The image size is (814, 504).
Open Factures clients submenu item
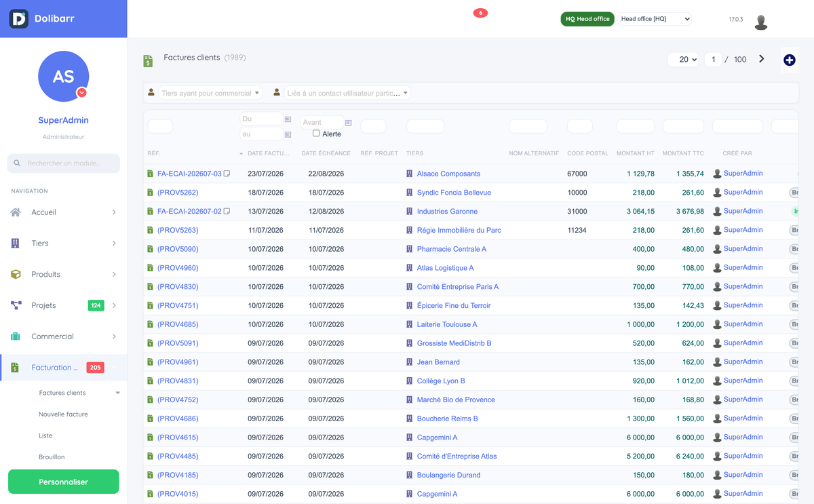(x=62, y=393)
